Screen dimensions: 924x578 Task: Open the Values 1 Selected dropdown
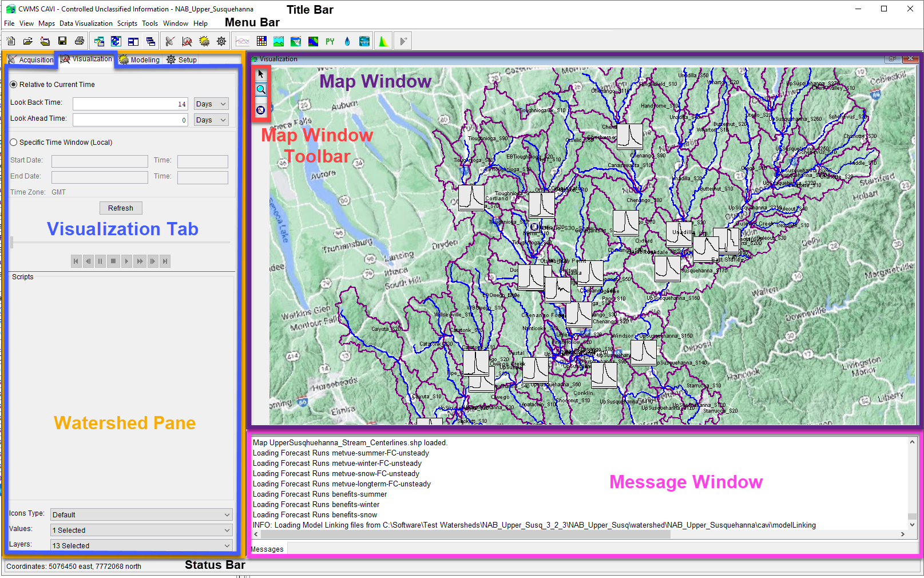point(141,530)
